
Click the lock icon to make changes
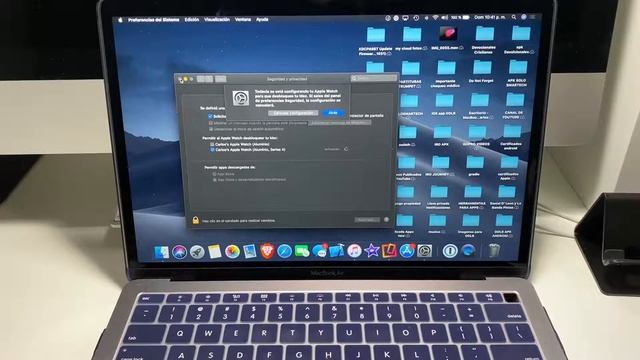coord(196,220)
